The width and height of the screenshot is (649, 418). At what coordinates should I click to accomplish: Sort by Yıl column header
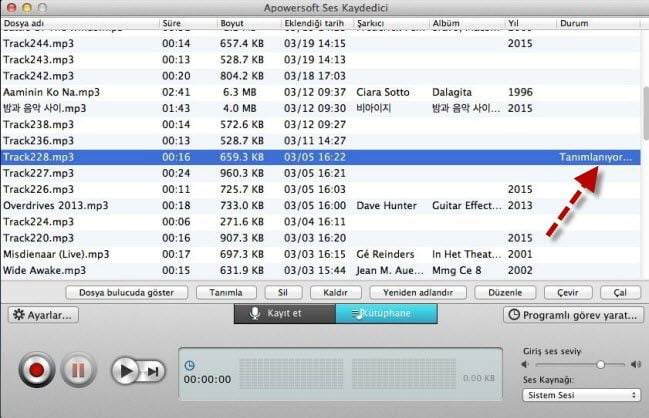pyautogui.click(x=531, y=24)
